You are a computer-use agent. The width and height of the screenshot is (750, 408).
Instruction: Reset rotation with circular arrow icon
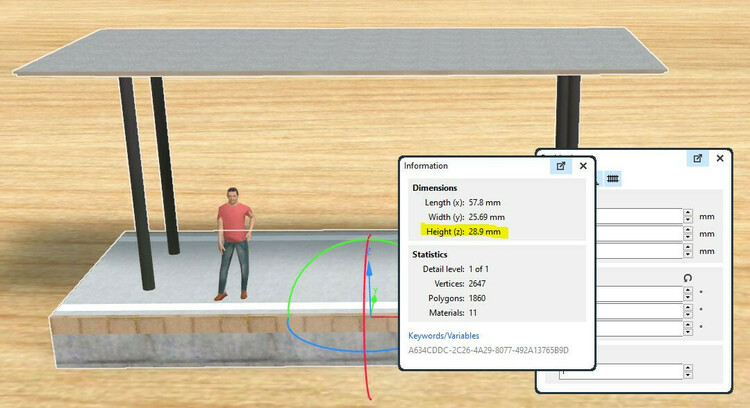pos(687,278)
